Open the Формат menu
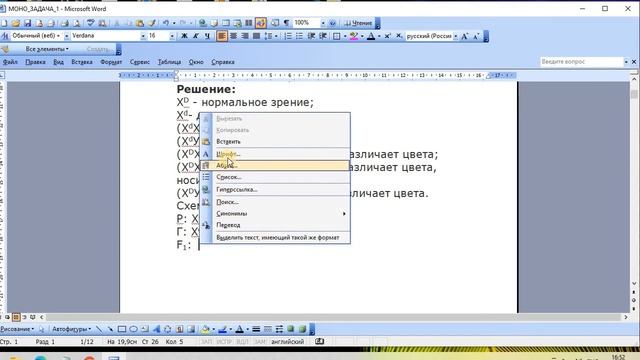This screenshot has width=640, height=360. tap(111, 62)
